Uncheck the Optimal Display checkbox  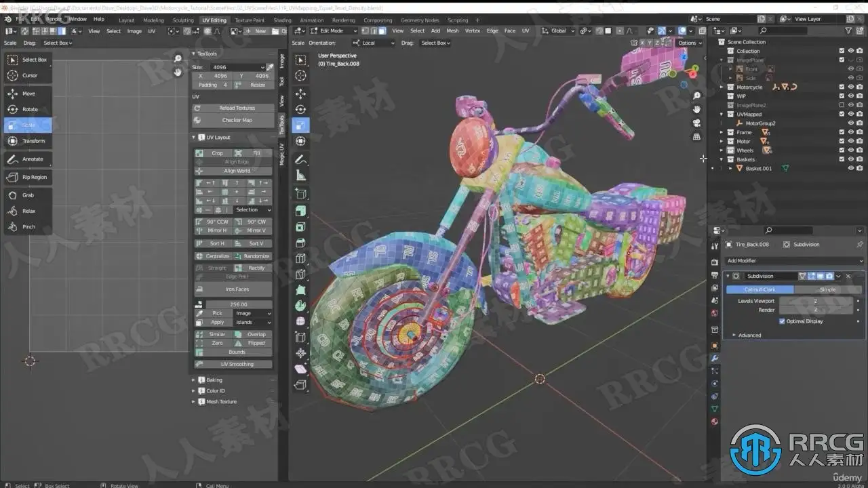783,321
